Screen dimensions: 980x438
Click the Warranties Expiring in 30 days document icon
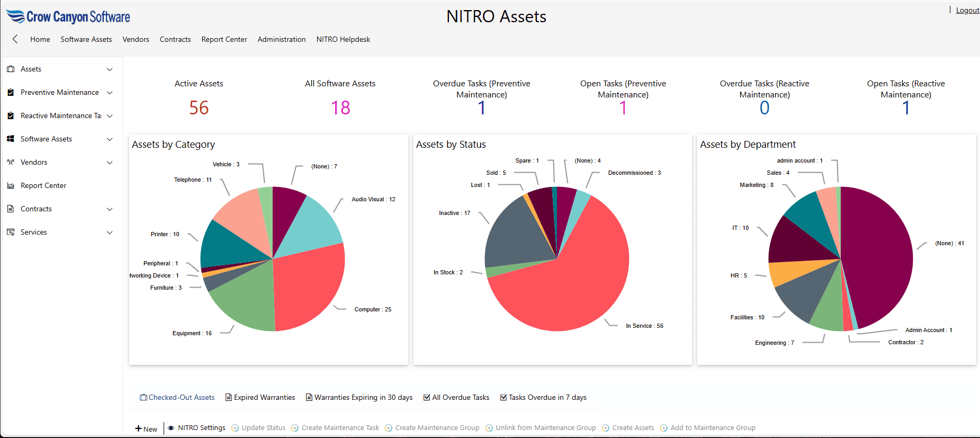309,397
